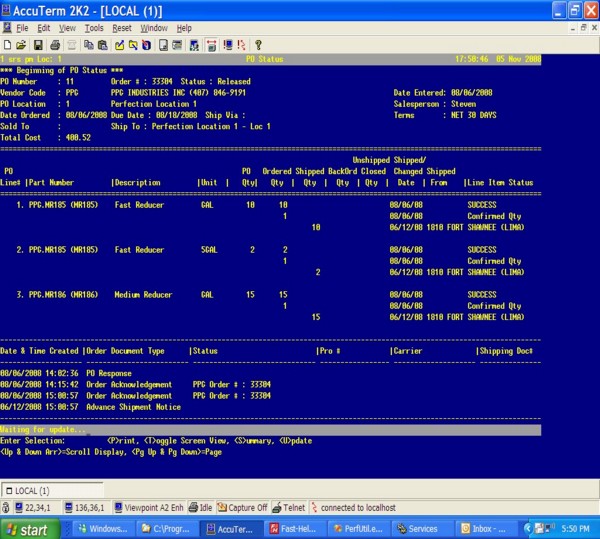
Task: Open the View menu
Action: tap(67, 28)
